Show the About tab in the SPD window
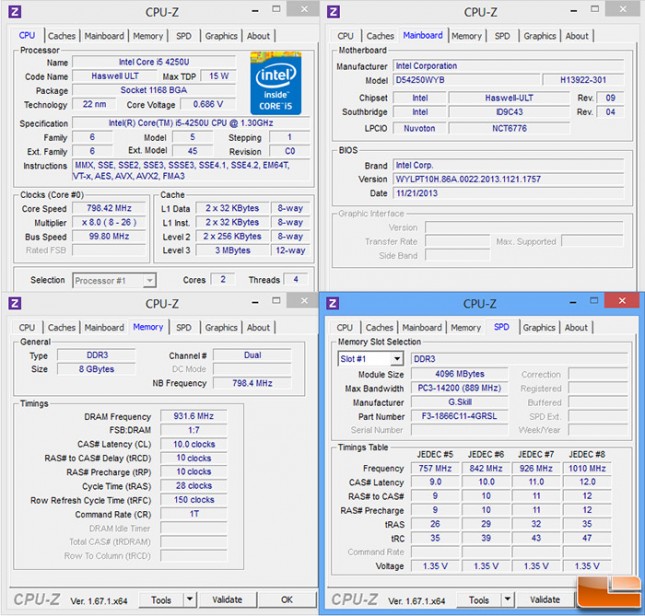645x616 pixels. click(x=576, y=327)
